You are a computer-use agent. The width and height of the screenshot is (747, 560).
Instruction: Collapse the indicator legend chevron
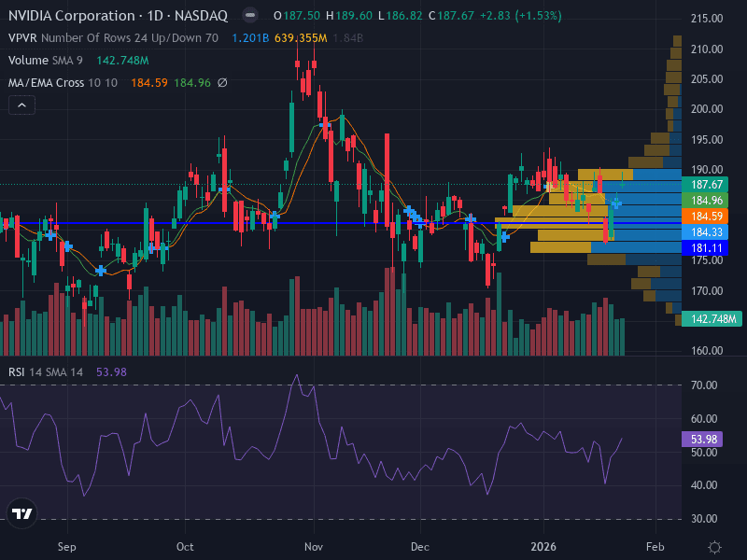[21, 105]
